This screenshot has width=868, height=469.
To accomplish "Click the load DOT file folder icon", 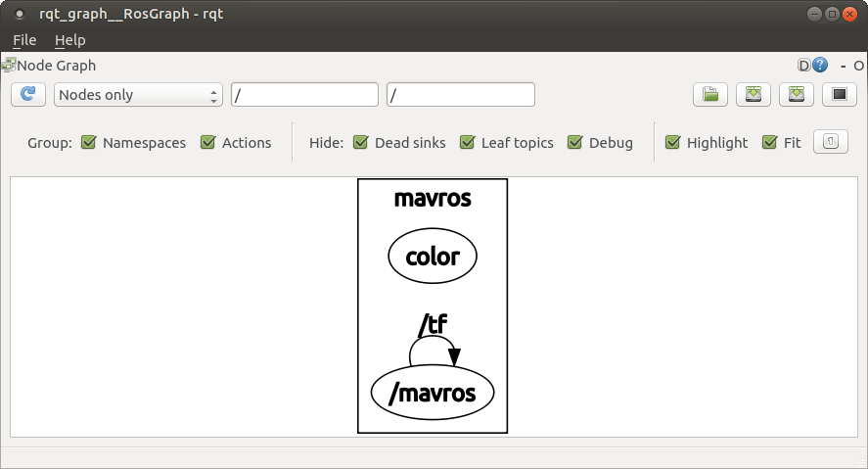I will (x=711, y=95).
